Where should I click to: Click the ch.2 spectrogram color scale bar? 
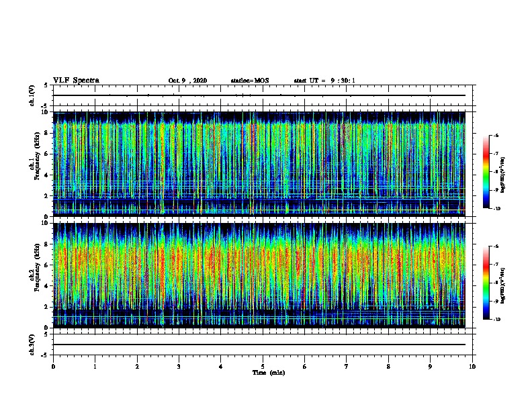click(486, 283)
